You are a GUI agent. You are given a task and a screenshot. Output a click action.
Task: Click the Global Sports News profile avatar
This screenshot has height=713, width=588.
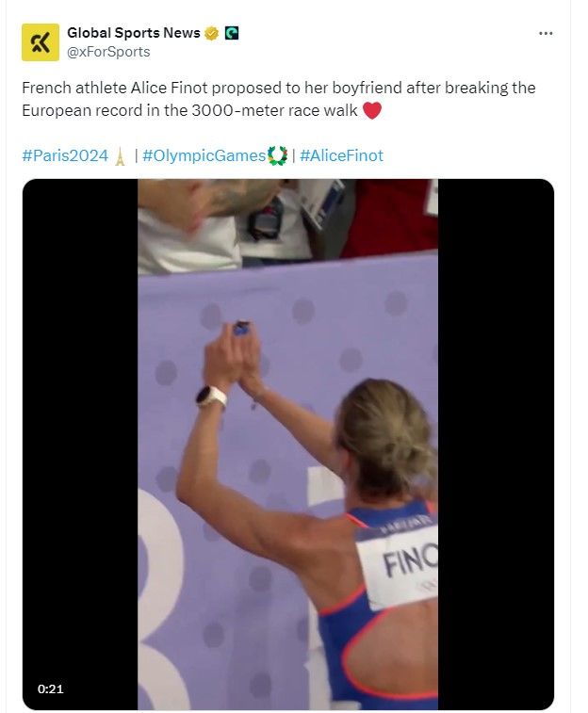coord(41,42)
